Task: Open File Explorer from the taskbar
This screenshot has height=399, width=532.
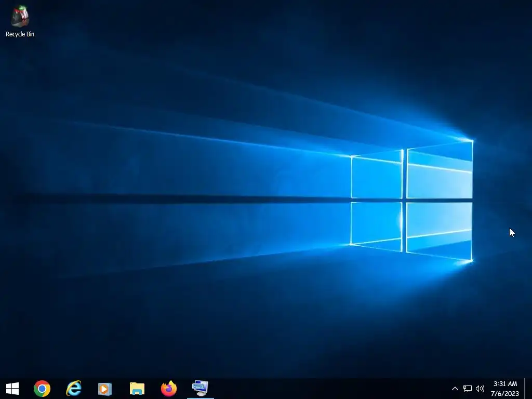Action: (x=137, y=389)
